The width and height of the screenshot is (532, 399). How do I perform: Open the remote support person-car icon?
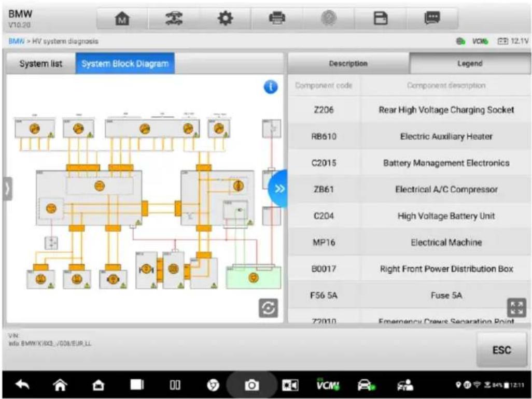[405, 385]
